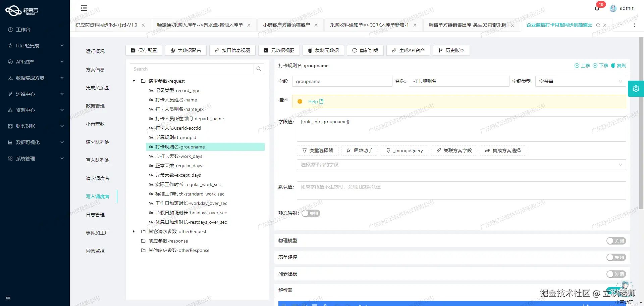Turn on the 物理模型 toggle
This screenshot has width=644, height=306.
pyautogui.click(x=615, y=241)
